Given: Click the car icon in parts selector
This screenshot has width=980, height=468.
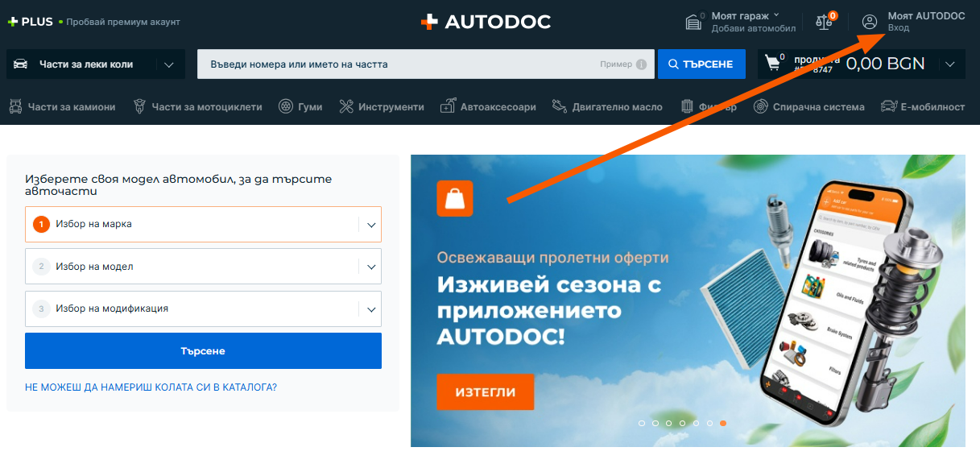Looking at the screenshot, I should pyautogui.click(x=21, y=64).
